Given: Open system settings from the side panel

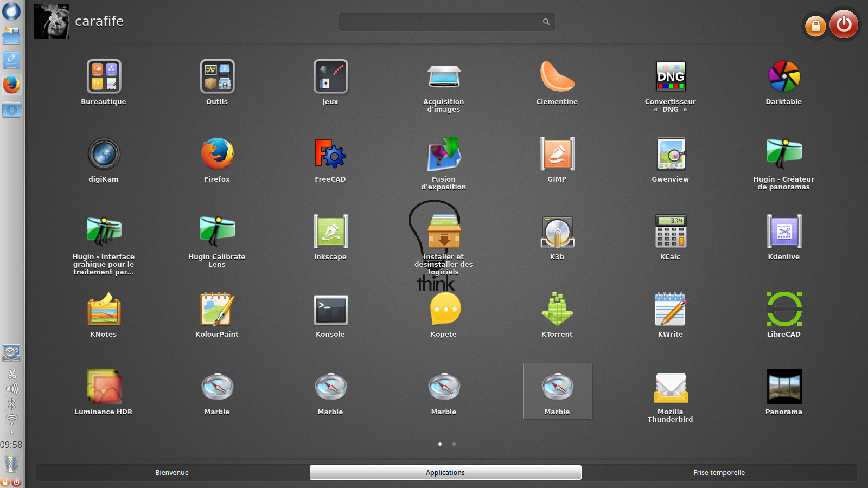Looking at the screenshot, I should pos(11,353).
